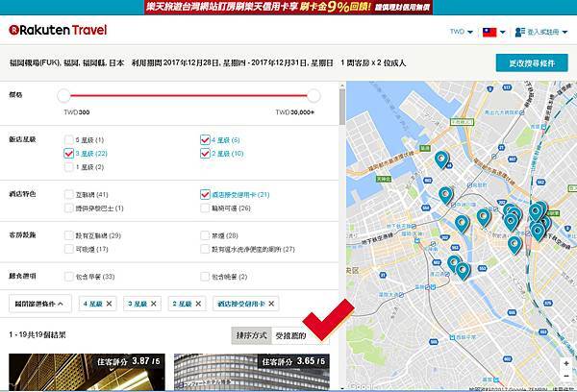Uncheck the 3 星級 (22) checkbox
Screen dimensions: 577x392
(x=69, y=154)
